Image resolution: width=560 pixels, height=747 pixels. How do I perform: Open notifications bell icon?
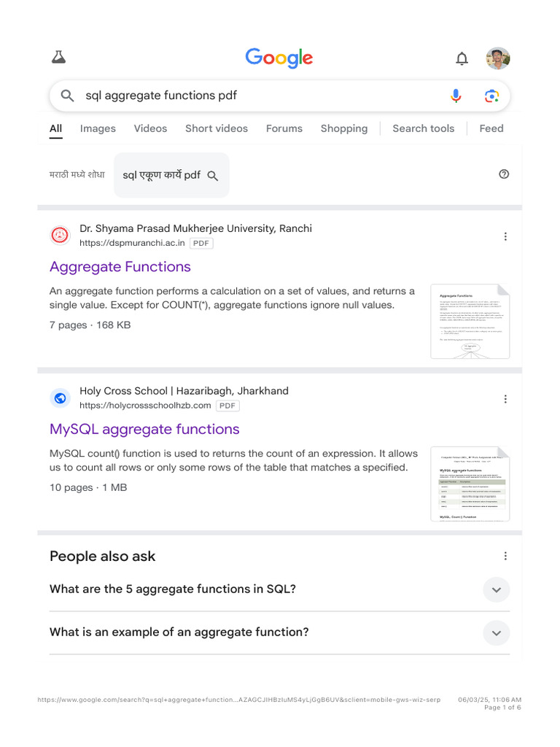tap(462, 58)
